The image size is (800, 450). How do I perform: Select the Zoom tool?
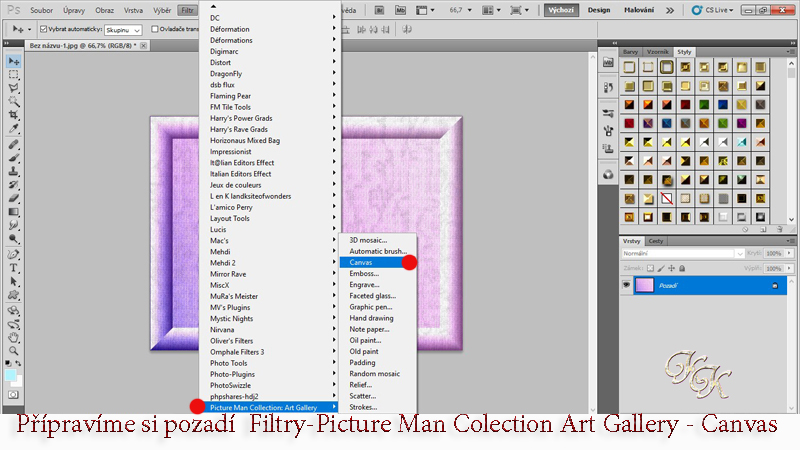14,351
